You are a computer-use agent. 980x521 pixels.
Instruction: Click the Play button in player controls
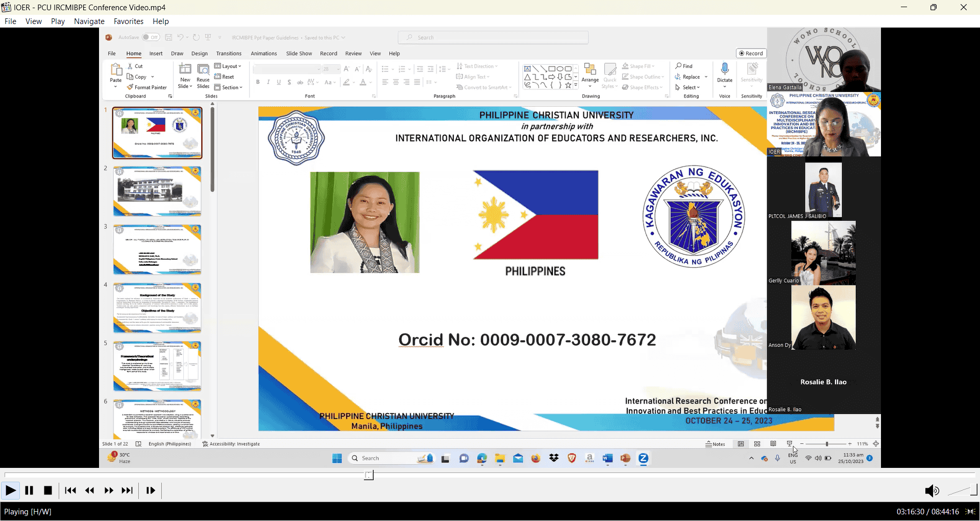point(10,490)
